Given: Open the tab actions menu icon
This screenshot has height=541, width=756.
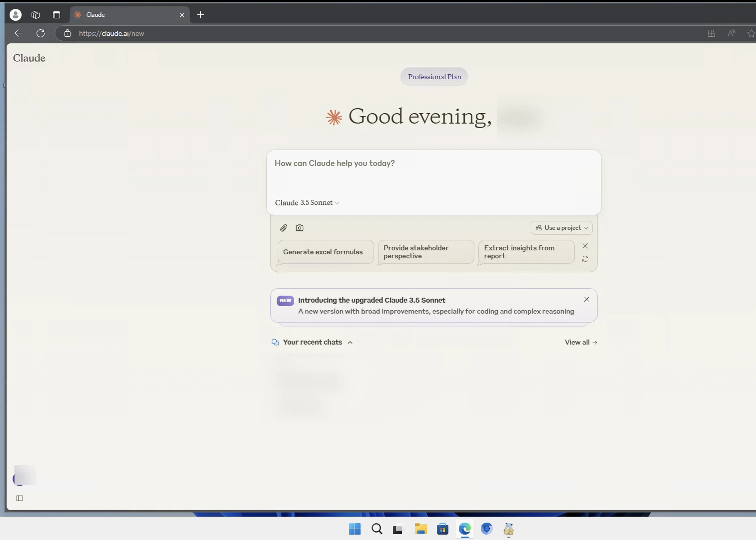Looking at the screenshot, I should pos(56,15).
